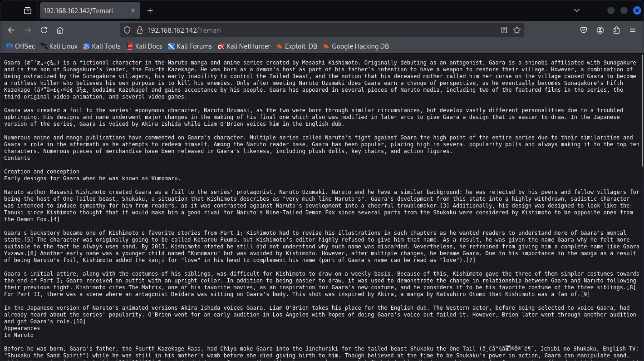Open Kali NetHunter bookmark
Viewport: 644px width, 361px height.
244,46
